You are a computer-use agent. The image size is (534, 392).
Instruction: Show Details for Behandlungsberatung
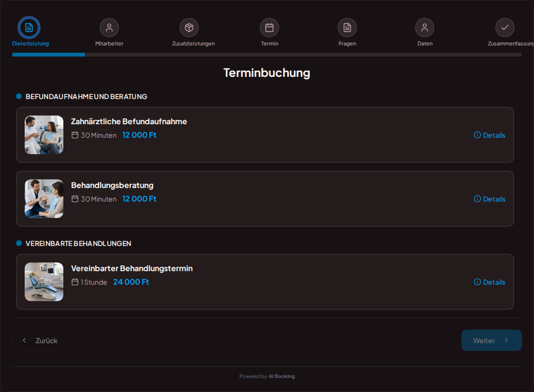[x=489, y=199]
